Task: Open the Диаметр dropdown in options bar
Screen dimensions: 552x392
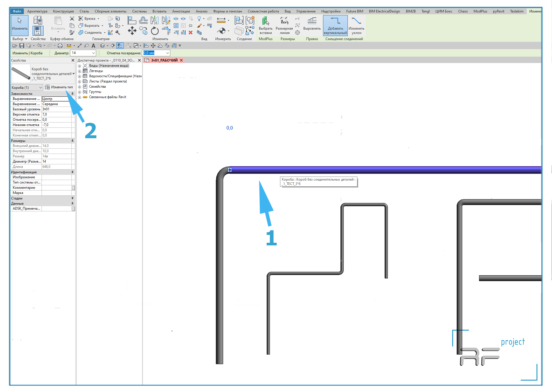Action: pyautogui.click(x=94, y=53)
